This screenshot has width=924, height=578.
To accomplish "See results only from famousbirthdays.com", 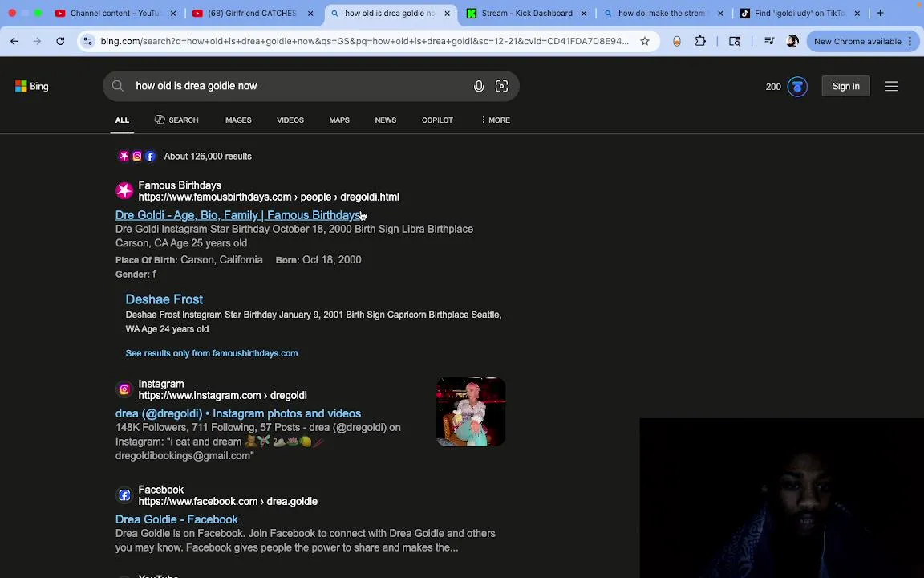I will 212,353.
